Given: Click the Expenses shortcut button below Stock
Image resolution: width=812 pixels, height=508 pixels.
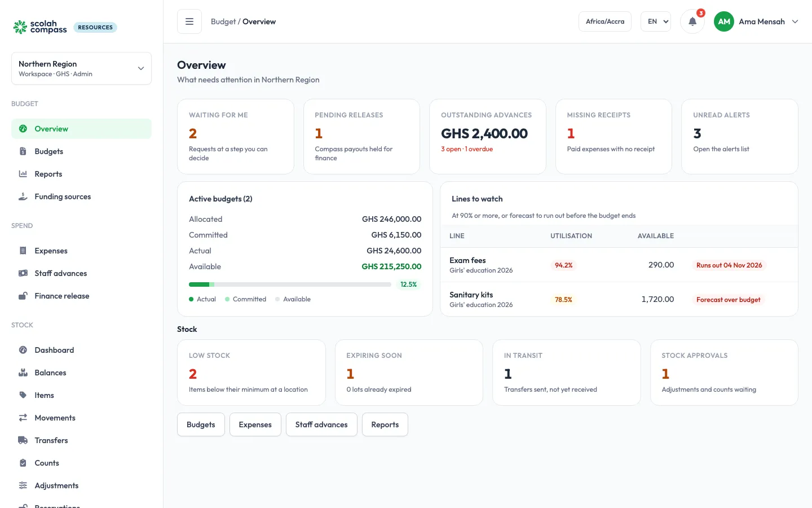Looking at the screenshot, I should [255, 424].
